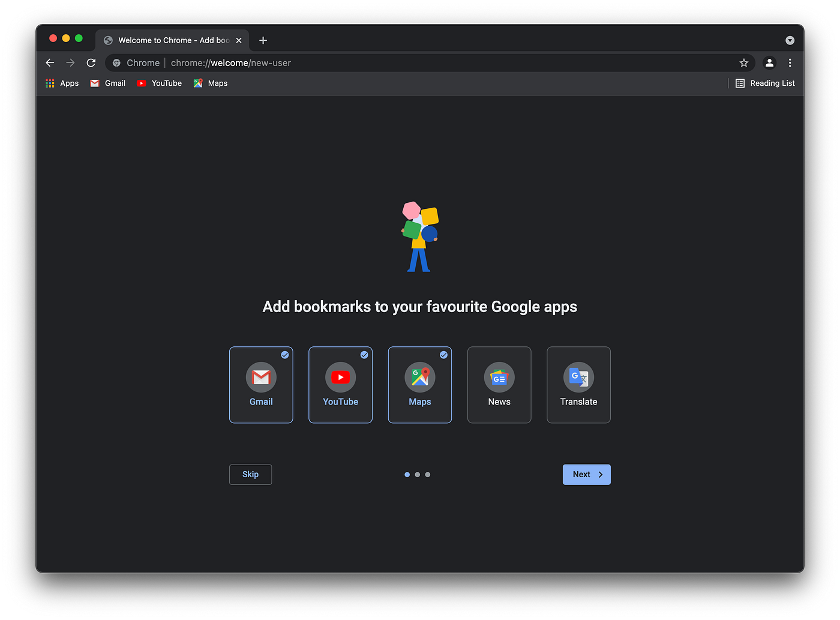This screenshot has height=620, width=840.
Task: Select the Welcome to Chrome tab
Action: 172,40
